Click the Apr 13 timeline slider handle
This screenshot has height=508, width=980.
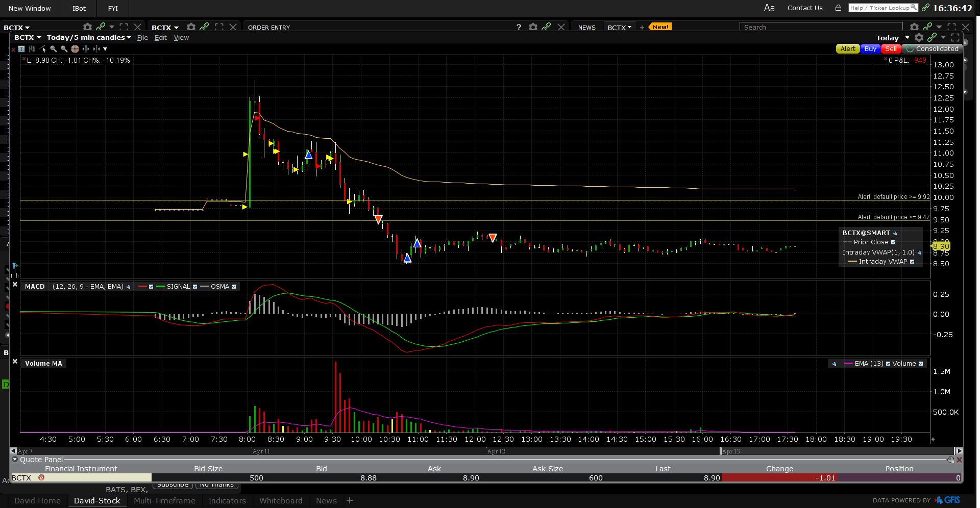[721, 451]
